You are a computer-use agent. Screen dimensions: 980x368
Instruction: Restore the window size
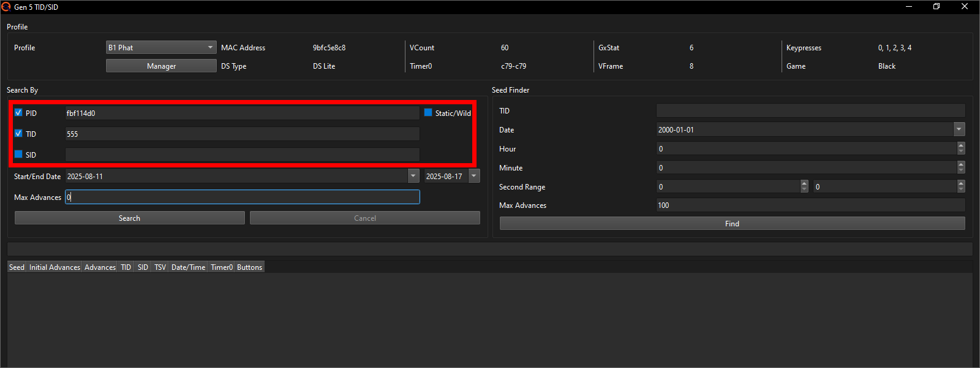tap(937, 7)
